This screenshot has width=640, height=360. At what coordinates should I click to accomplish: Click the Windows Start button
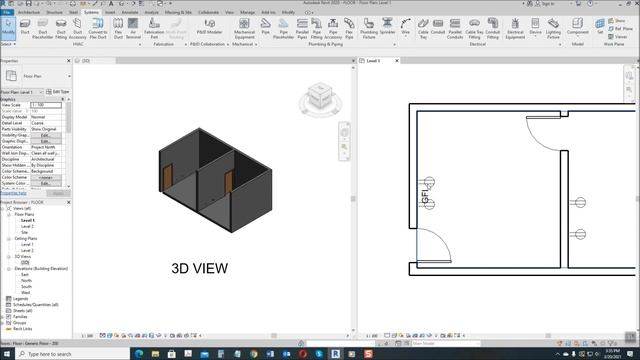[x=7, y=354]
